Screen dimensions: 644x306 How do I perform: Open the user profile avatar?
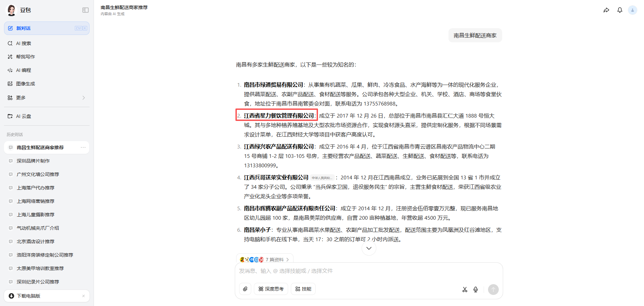(x=632, y=10)
